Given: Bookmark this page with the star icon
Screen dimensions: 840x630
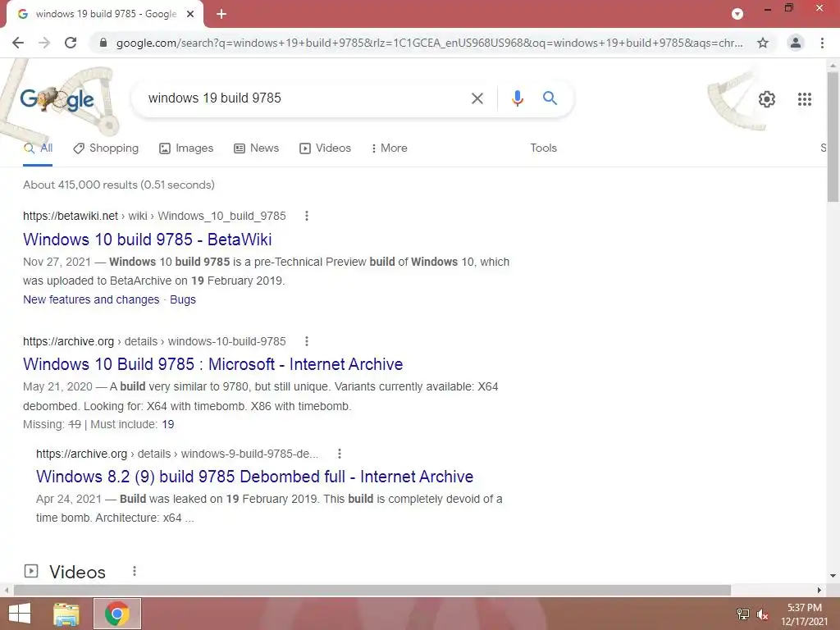Looking at the screenshot, I should click(x=763, y=43).
